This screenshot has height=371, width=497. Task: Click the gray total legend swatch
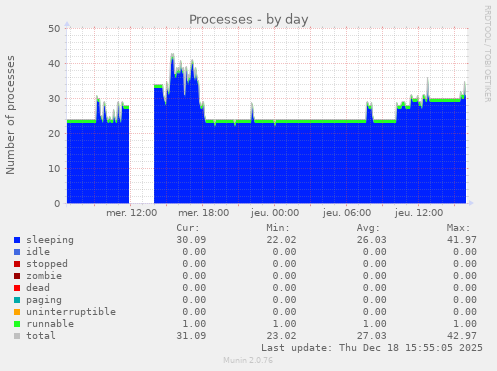(x=17, y=336)
